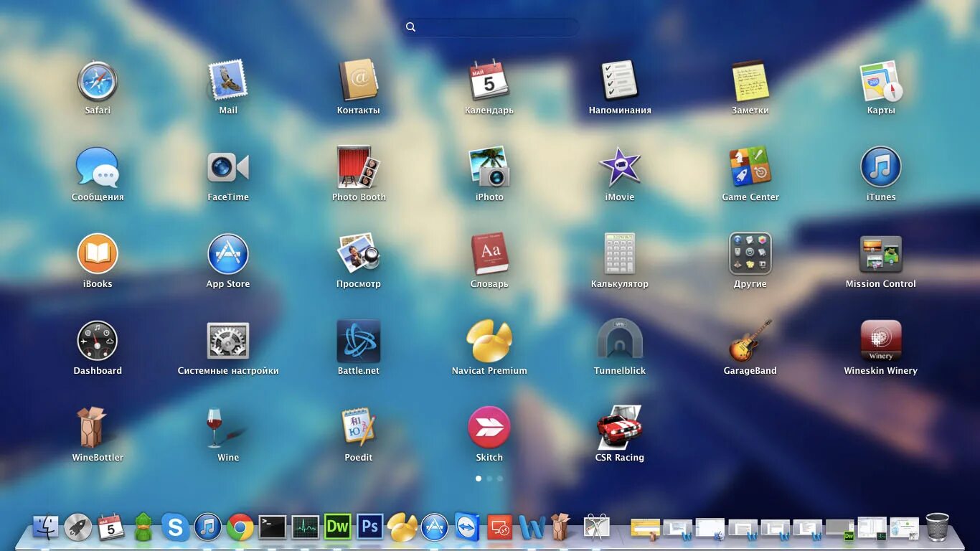Screen dimensions: 980x551
Task: Expand the Другие folder
Action: pos(750,255)
